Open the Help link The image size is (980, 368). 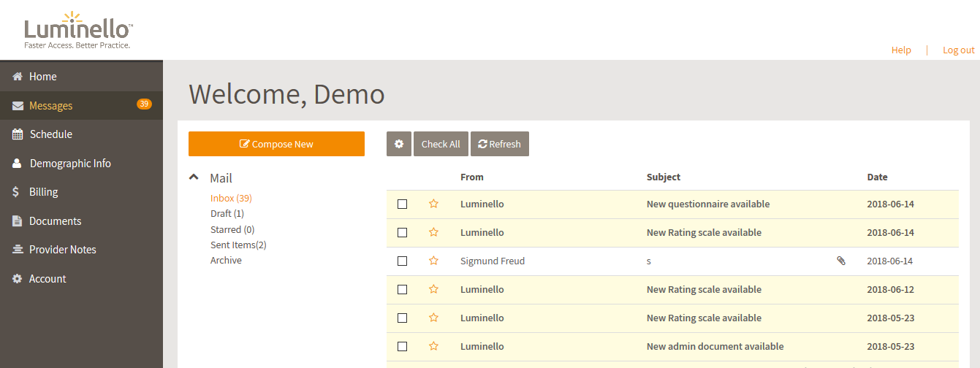901,50
